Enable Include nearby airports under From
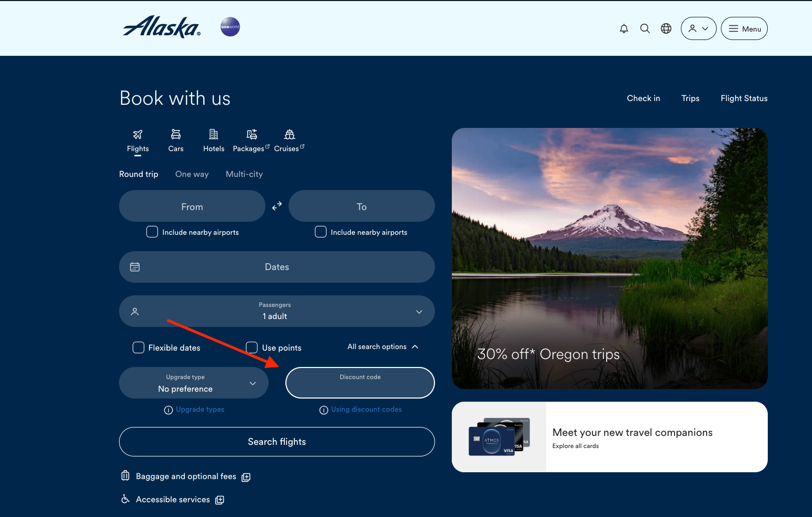 [152, 232]
